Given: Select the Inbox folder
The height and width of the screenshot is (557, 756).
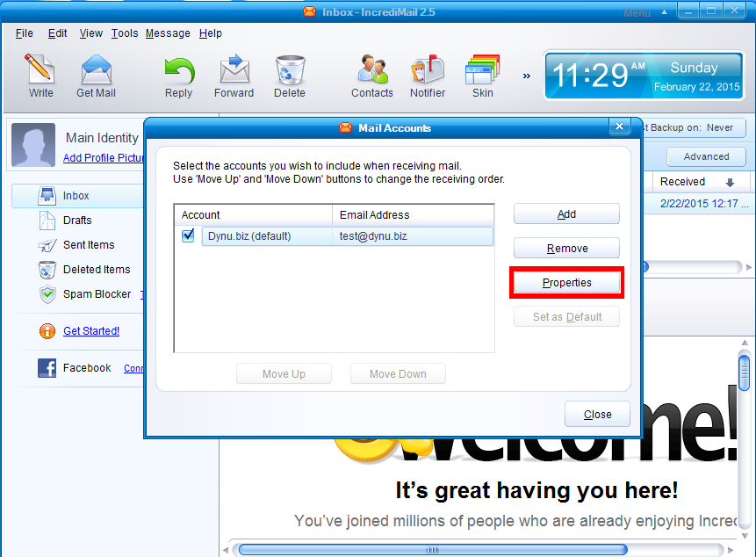Looking at the screenshot, I should click(77, 195).
